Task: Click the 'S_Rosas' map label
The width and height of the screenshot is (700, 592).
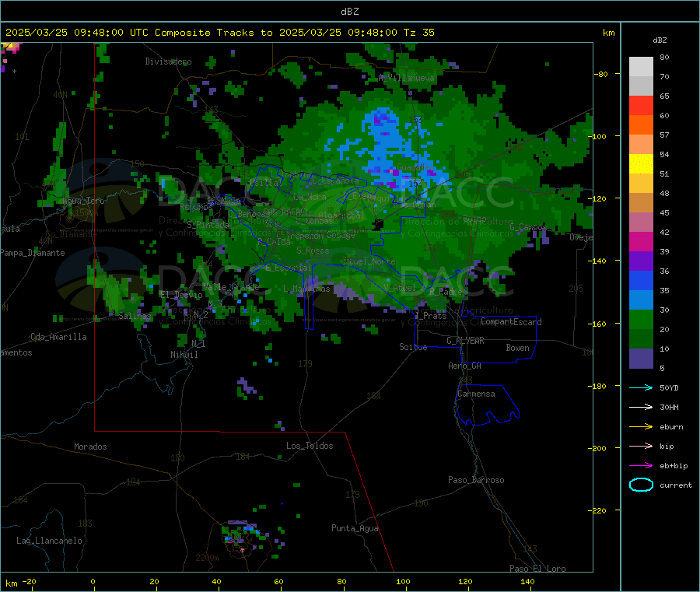Action: [313, 250]
